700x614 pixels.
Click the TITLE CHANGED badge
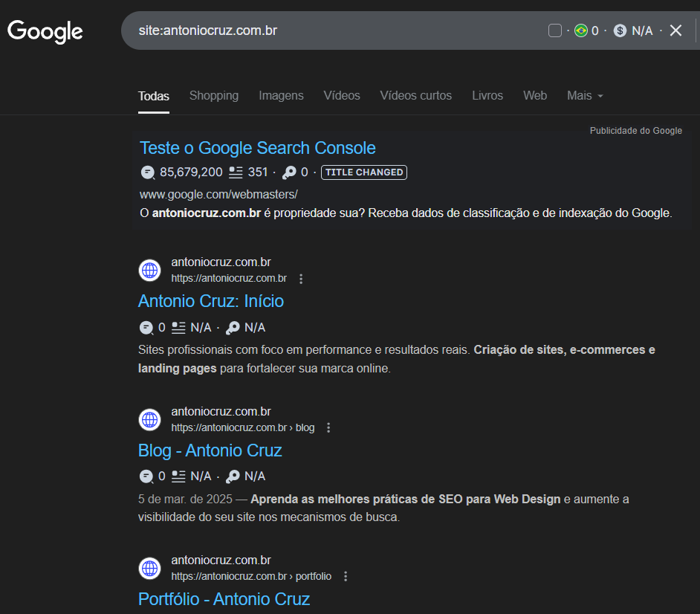[364, 172]
